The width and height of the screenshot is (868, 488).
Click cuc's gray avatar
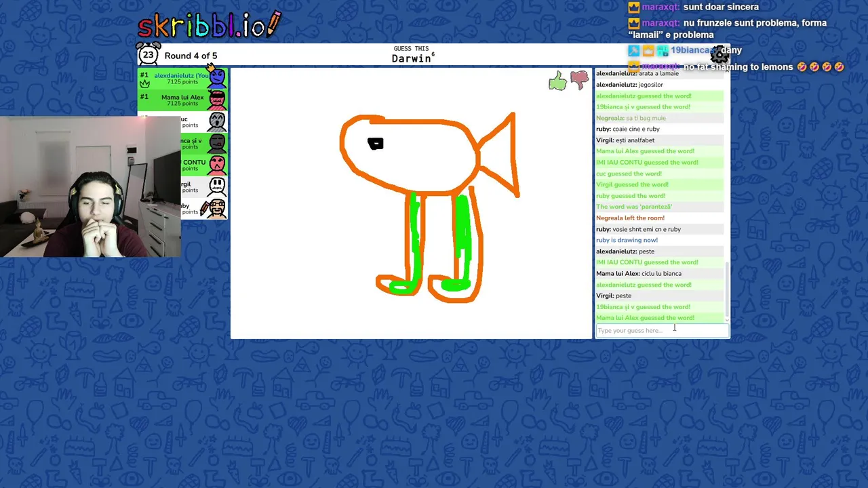pos(217,122)
